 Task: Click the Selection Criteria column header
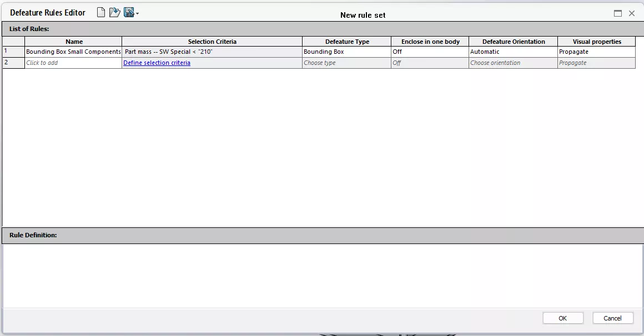(x=212, y=41)
